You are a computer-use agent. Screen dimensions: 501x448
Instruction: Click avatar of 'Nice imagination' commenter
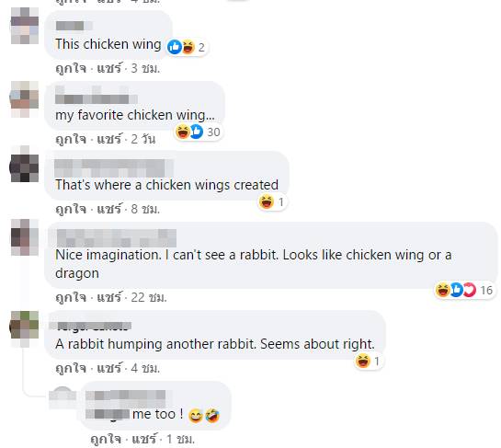click(25, 237)
